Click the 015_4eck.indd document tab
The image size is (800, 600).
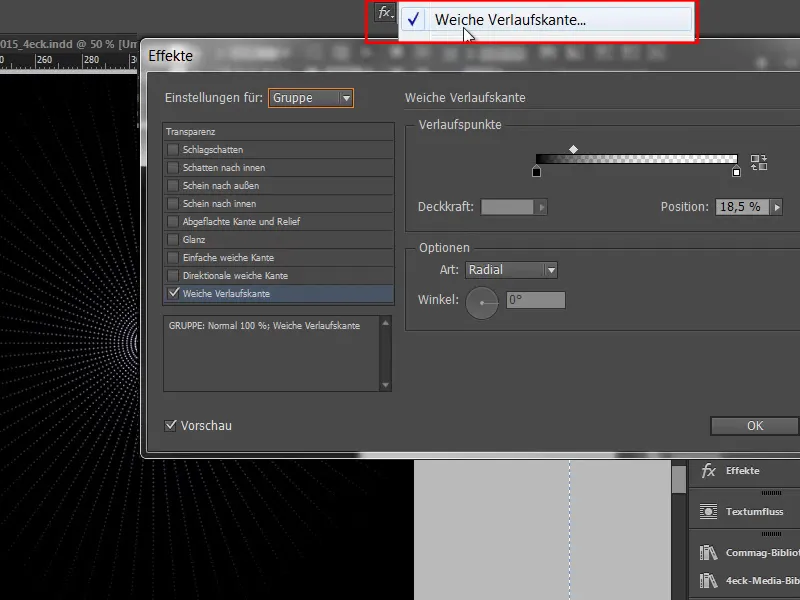pos(68,44)
